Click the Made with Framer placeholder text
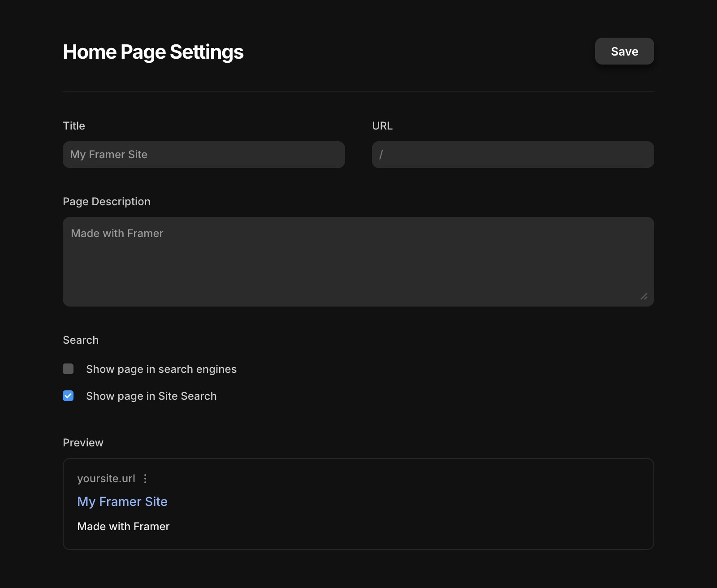The height and width of the screenshot is (588, 717). [117, 233]
